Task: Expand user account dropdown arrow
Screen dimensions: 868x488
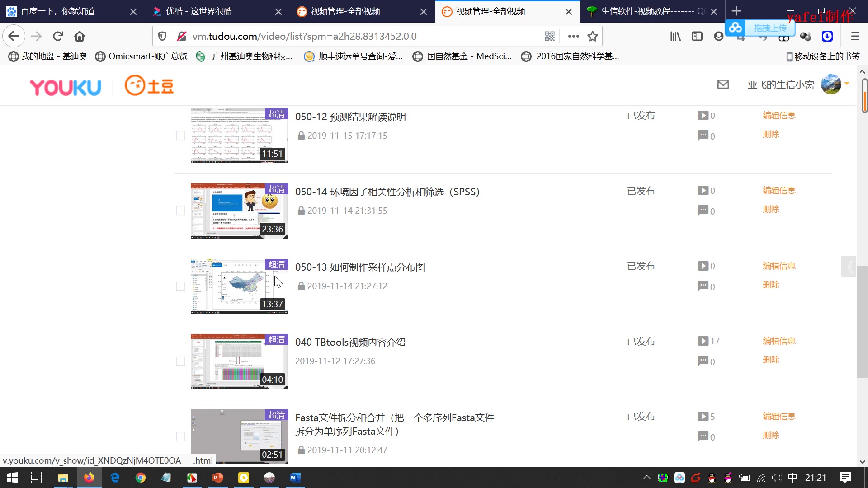Action: coord(847,84)
